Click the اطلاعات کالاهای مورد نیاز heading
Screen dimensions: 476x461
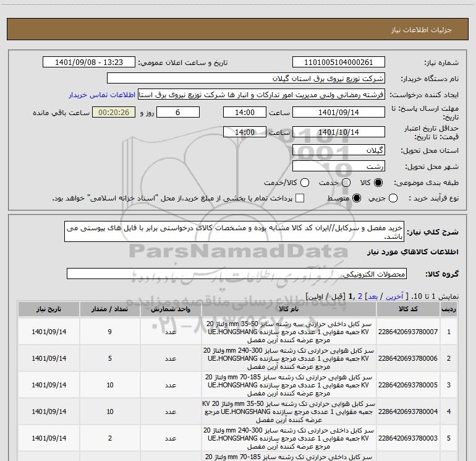click(412, 252)
